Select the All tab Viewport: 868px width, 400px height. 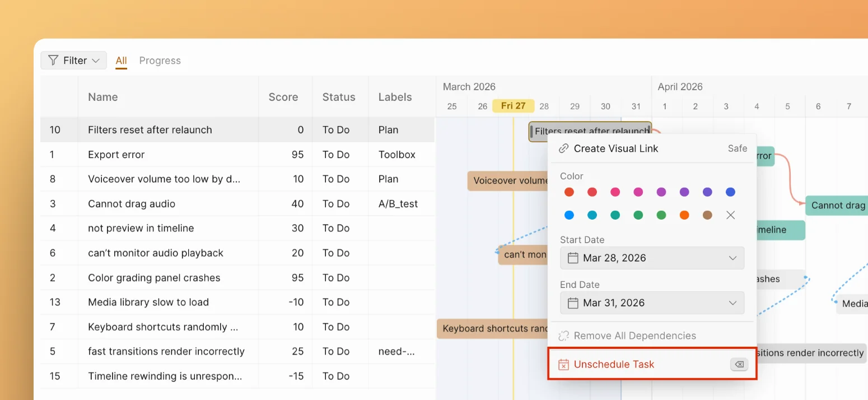click(x=121, y=61)
